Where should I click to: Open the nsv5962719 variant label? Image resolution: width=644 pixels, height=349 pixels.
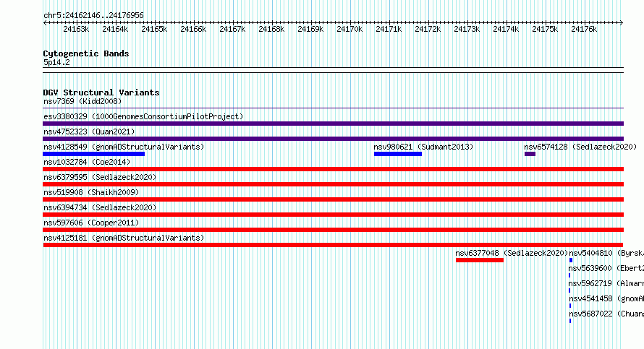[606, 283]
